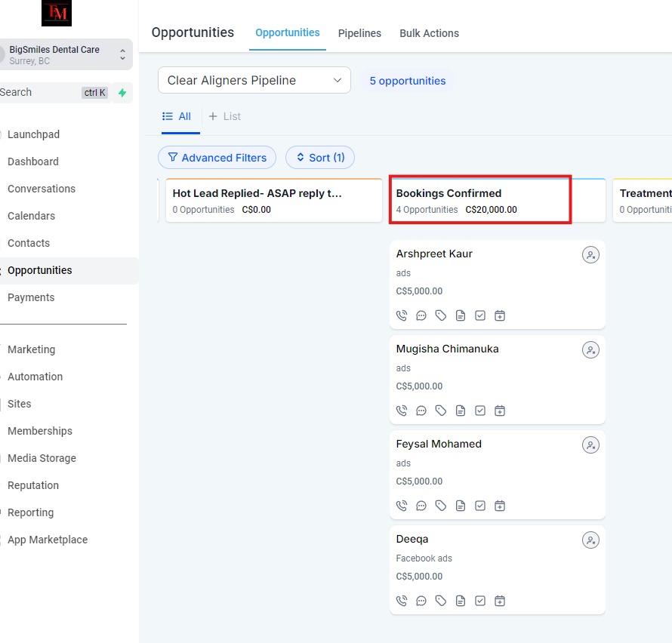Open the Clear Aligners Pipeline dropdown

(x=254, y=81)
